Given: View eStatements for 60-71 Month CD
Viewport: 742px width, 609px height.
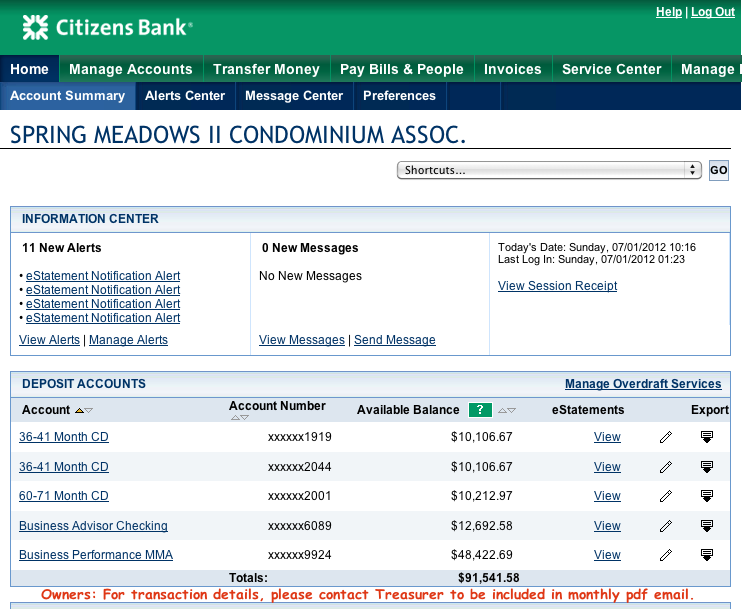Looking at the screenshot, I should [x=607, y=496].
